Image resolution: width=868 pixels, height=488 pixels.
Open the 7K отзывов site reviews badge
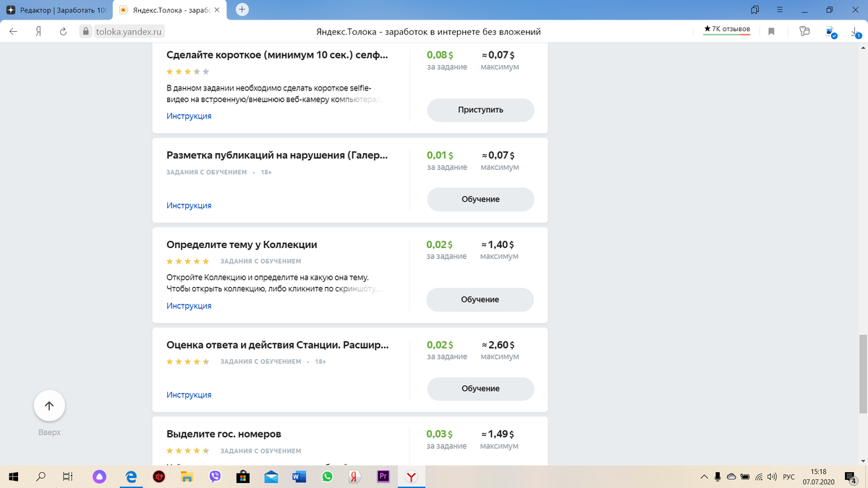[727, 30]
